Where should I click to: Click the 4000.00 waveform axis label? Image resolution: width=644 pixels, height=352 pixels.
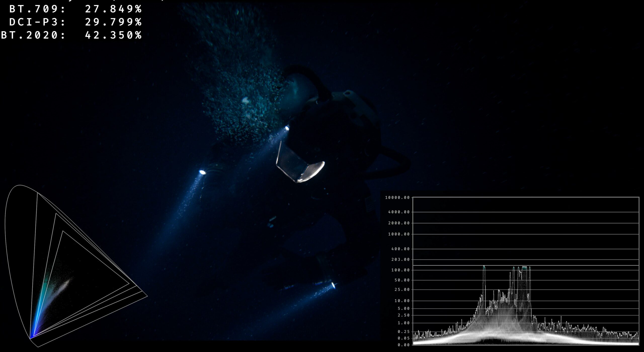(399, 212)
